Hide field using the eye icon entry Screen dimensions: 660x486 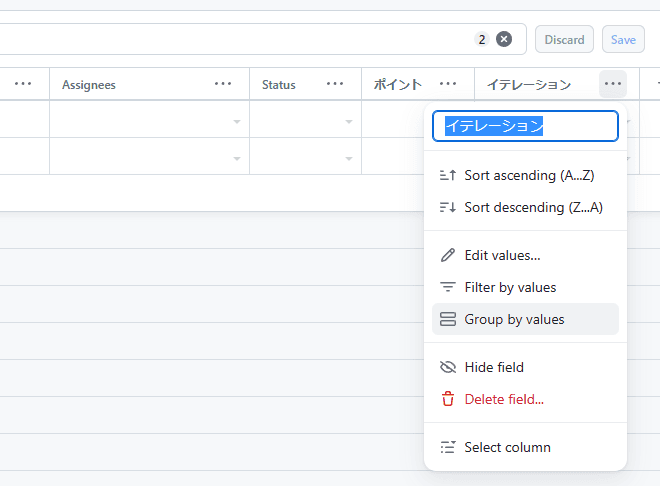coord(494,367)
